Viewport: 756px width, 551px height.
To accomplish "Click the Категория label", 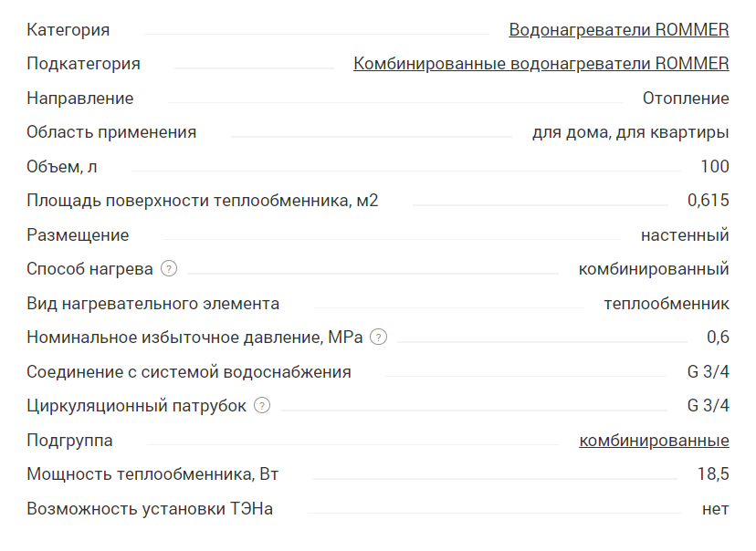I will (68, 30).
